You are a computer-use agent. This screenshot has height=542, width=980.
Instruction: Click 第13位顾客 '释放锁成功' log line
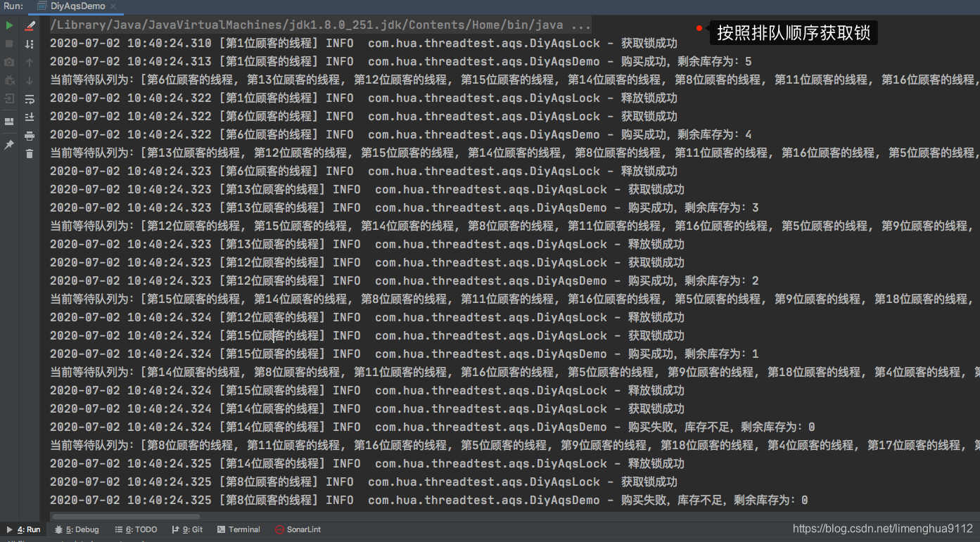pos(367,245)
